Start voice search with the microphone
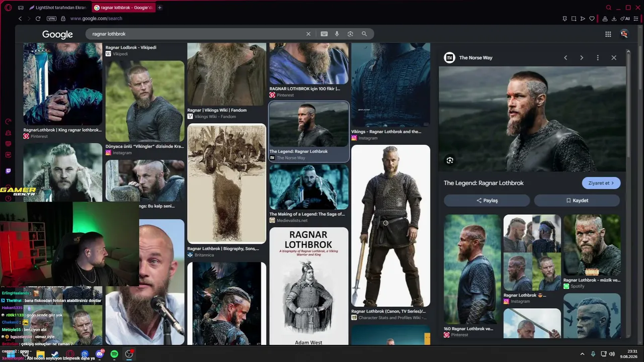Viewport: 644px width, 362px height. (337, 34)
